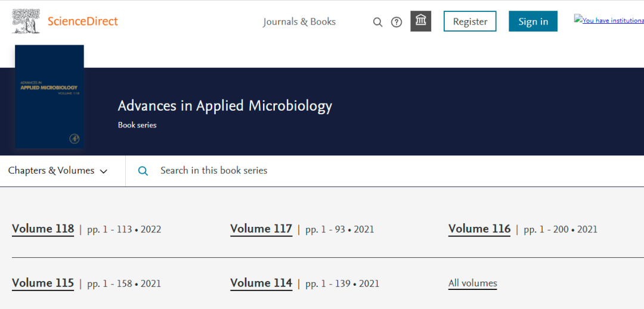Click the institution building icon
Viewport: 644px width, 309px height.
point(420,21)
